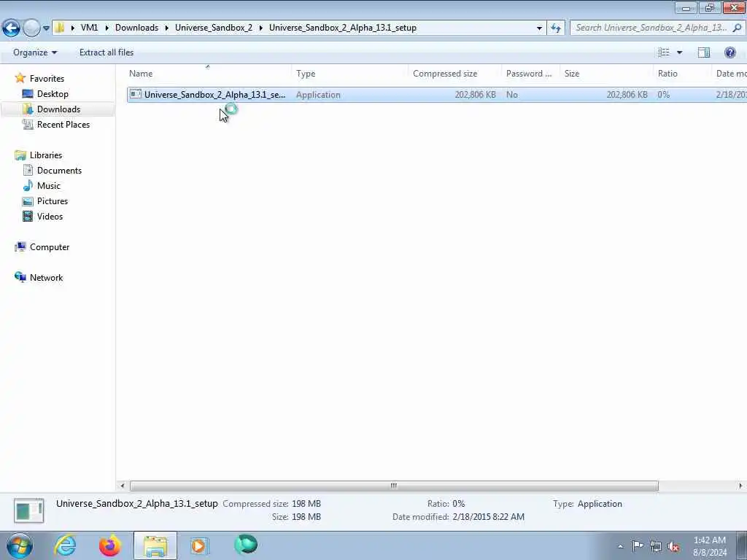This screenshot has height=560, width=747.
Task: Click the file's Application type cell
Action: point(318,95)
